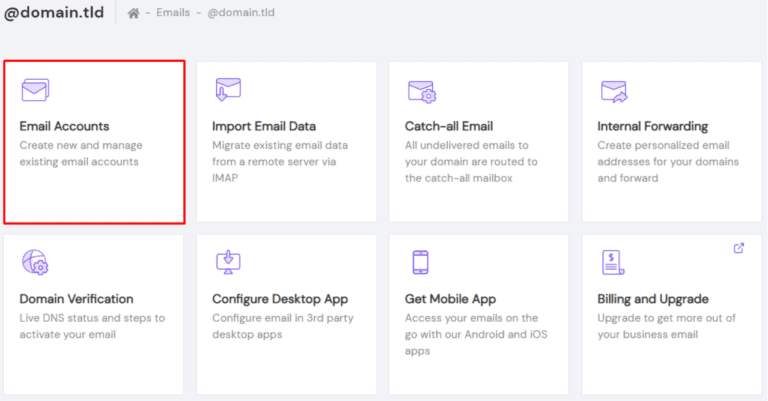Viewport: 768px width, 401px height.
Task: Open the Emails breadcrumb link
Action: (173, 13)
